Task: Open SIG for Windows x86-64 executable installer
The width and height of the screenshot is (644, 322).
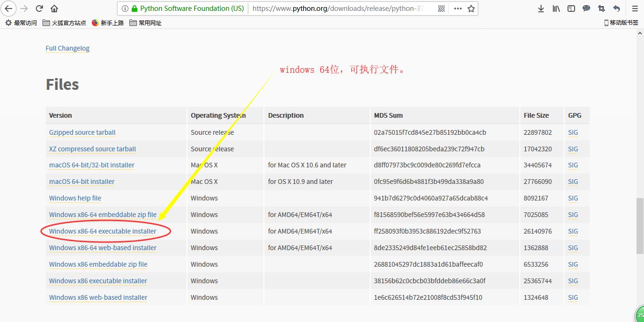Action: (x=573, y=231)
